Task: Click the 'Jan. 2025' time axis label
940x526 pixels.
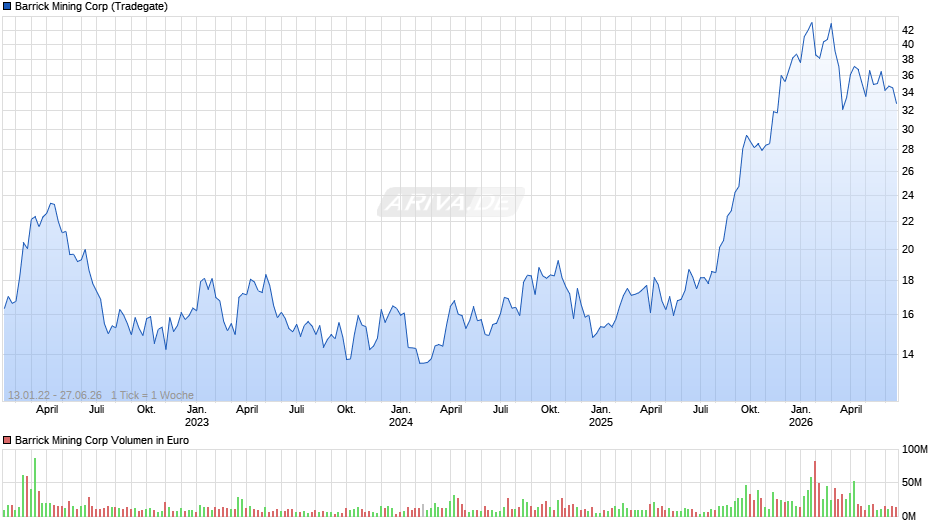Action: pyautogui.click(x=601, y=416)
